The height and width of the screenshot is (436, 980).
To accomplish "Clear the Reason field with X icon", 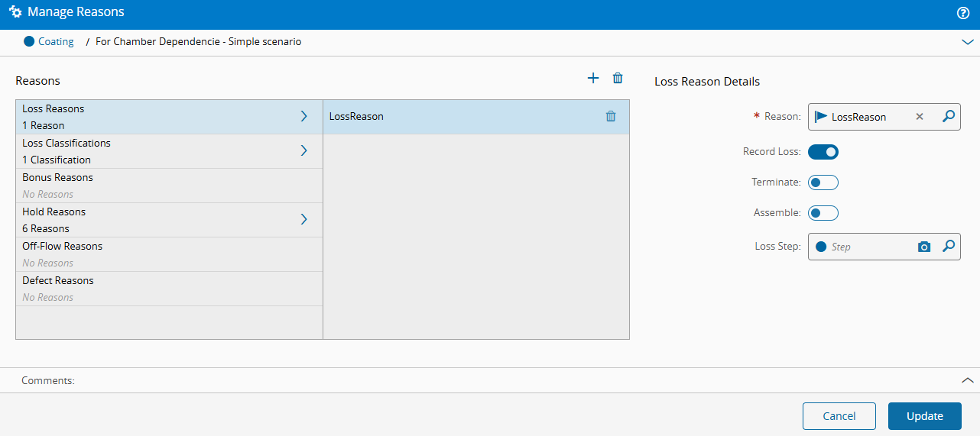I will [920, 117].
